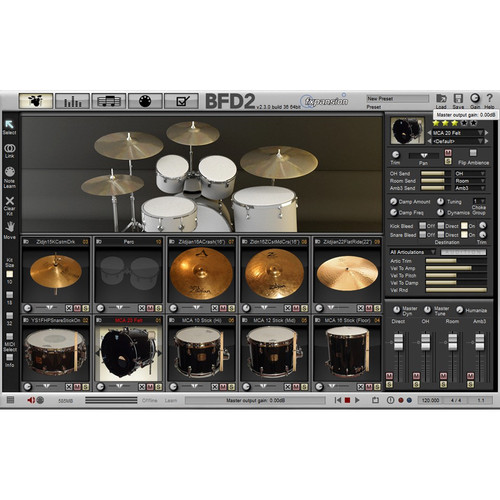This screenshot has width=500, height=500.
Task: Mute the Direct mixer channel
Action: [389, 376]
